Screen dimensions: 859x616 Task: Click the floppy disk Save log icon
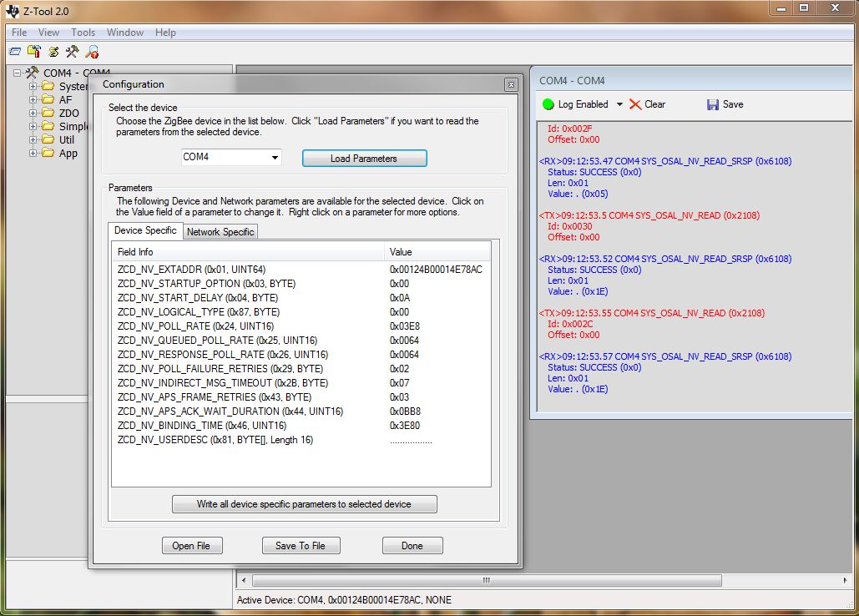coord(712,104)
